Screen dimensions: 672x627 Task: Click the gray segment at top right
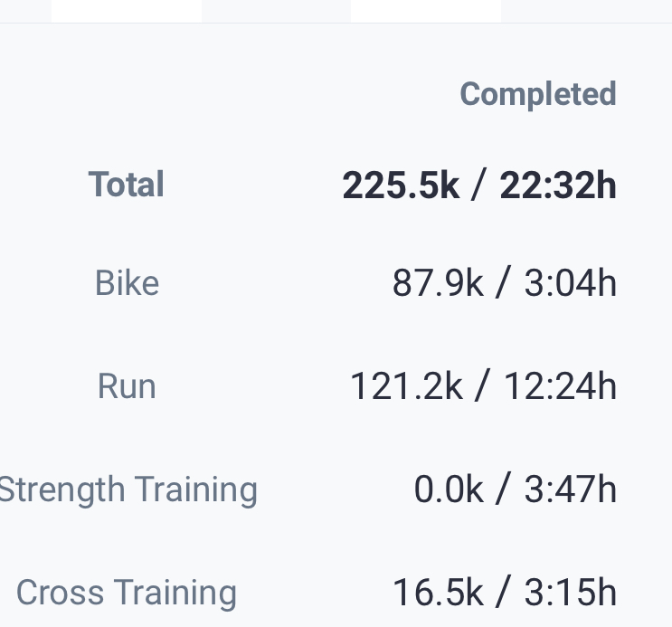[587, 11]
